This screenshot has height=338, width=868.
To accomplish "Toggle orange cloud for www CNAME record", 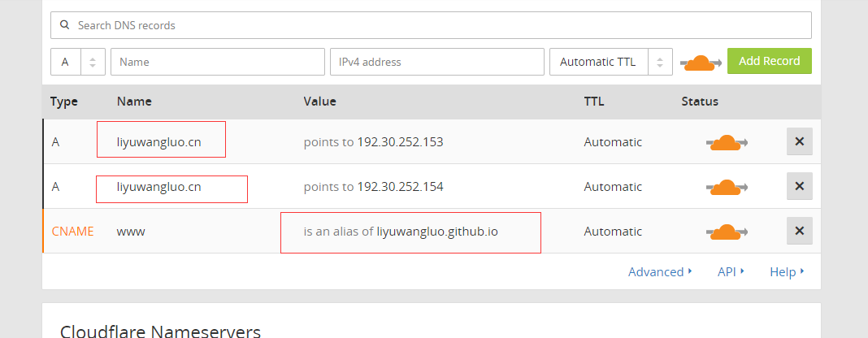I will [x=727, y=232].
